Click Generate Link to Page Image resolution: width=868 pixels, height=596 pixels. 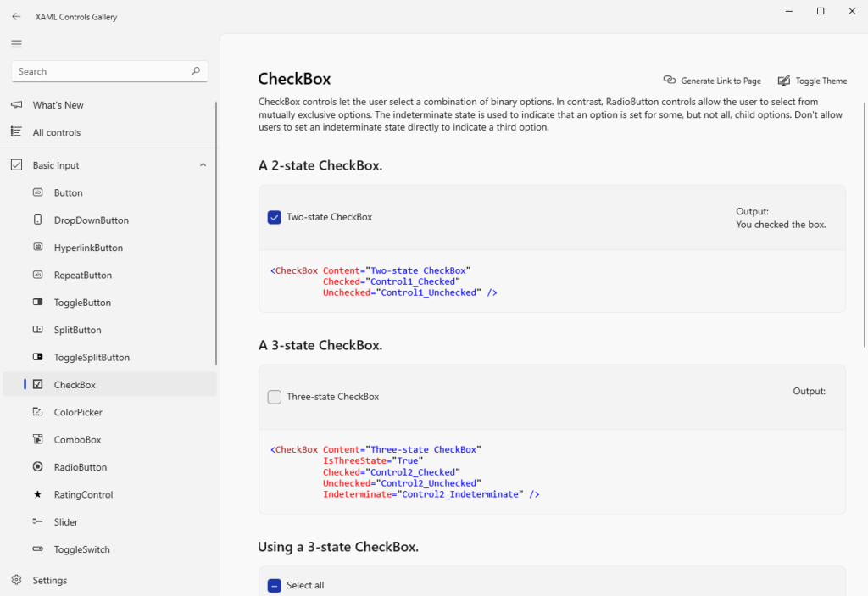[x=712, y=81]
